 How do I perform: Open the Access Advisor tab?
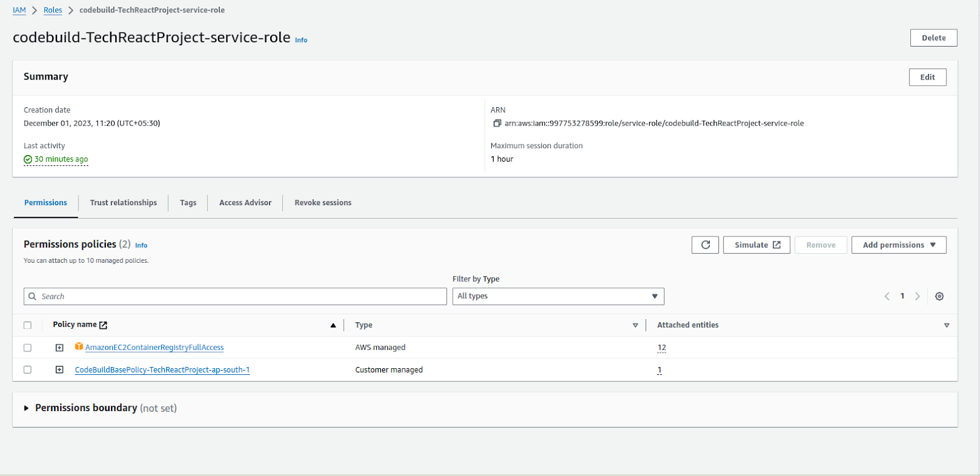[x=245, y=203]
